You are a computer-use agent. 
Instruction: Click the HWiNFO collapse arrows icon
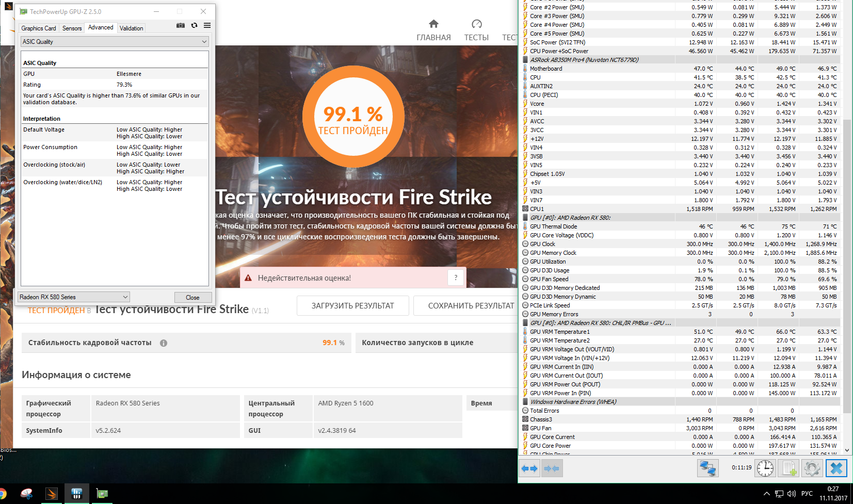tap(551, 468)
